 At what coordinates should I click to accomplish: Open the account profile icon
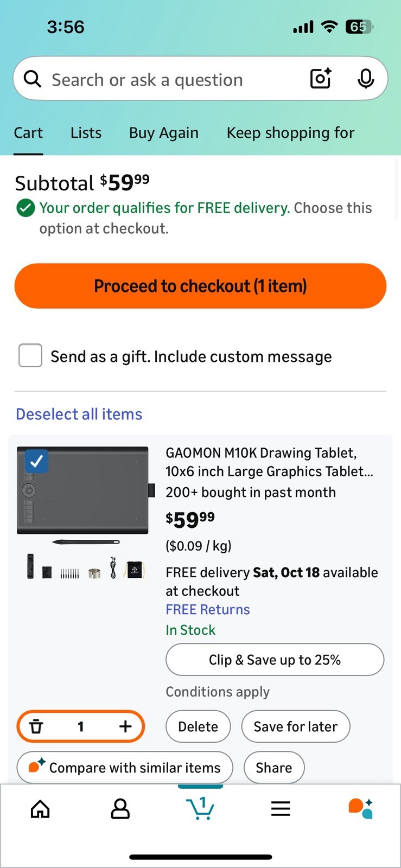click(120, 809)
